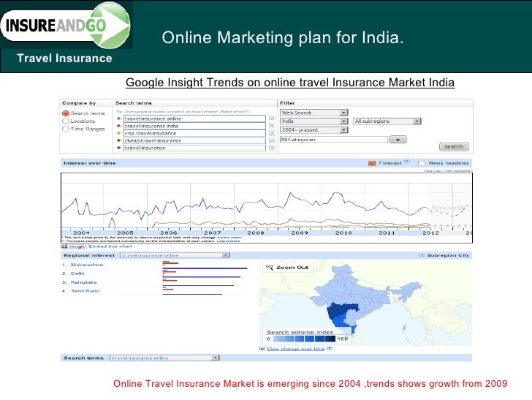Click the help icon next to Forecast
The width and height of the screenshot is (532, 400).
tap(407, 162)
